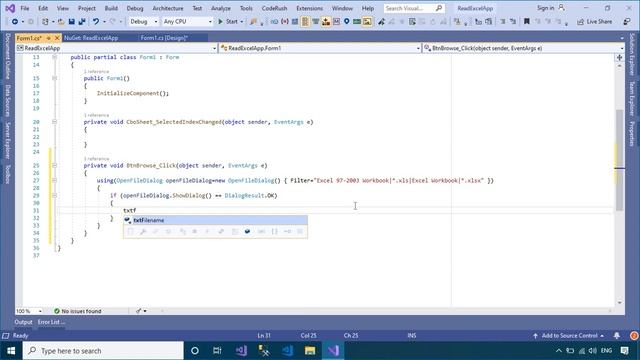Viewport: 640px width, 360px height.
Task: Click the split editor icon above the scrollbar
Action: [620, 58]
